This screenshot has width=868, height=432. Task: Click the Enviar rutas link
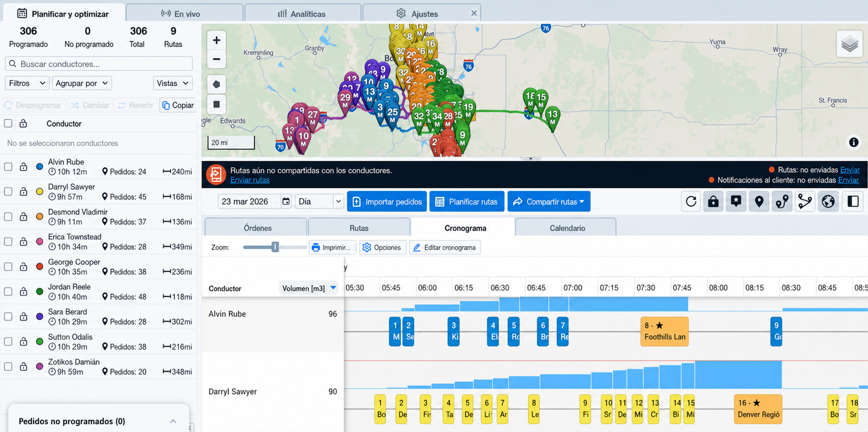(x=250, y=180)
